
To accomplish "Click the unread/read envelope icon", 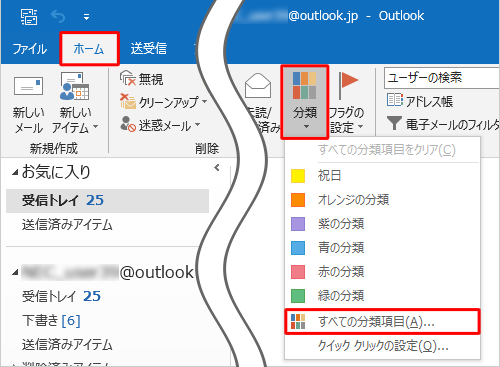I will coord(258,86).
